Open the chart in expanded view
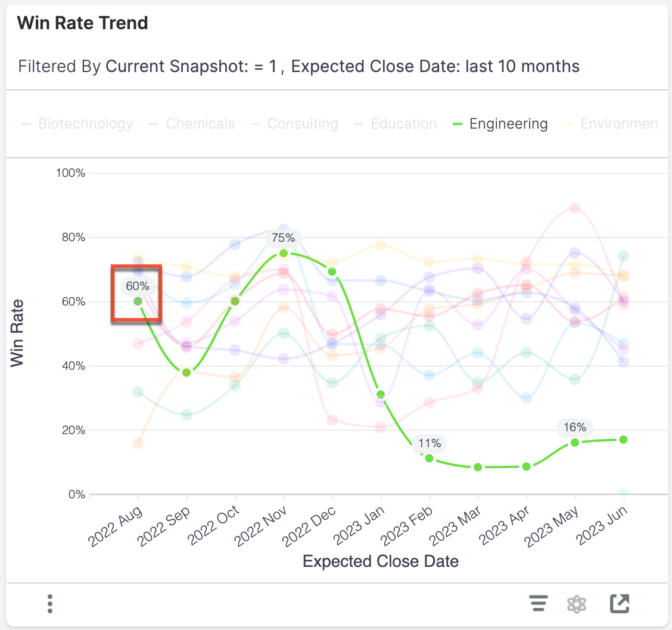Viewport: 672px width, 630px height. [619, 603]
